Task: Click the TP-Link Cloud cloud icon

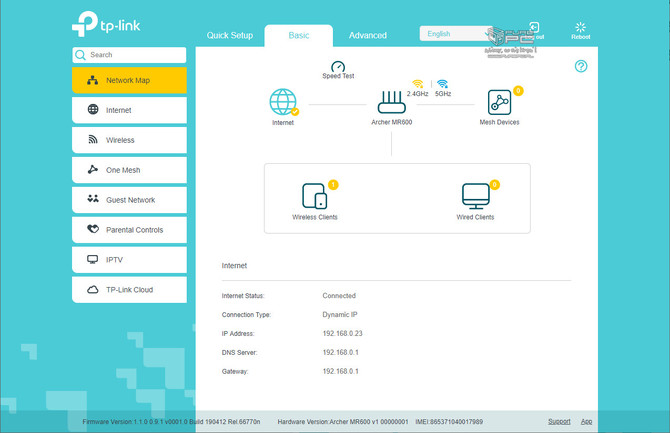Action: tap(93, 289)
